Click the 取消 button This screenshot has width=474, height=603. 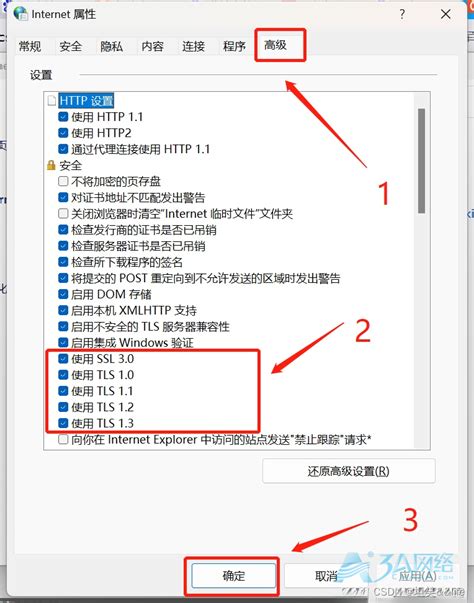[x=326, y=576]
